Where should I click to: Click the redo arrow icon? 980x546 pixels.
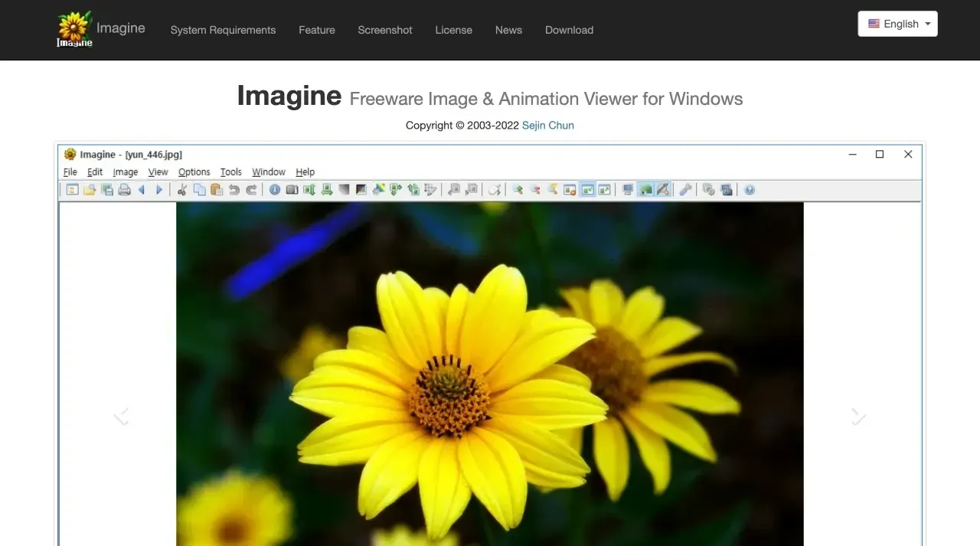pos(251,190)
